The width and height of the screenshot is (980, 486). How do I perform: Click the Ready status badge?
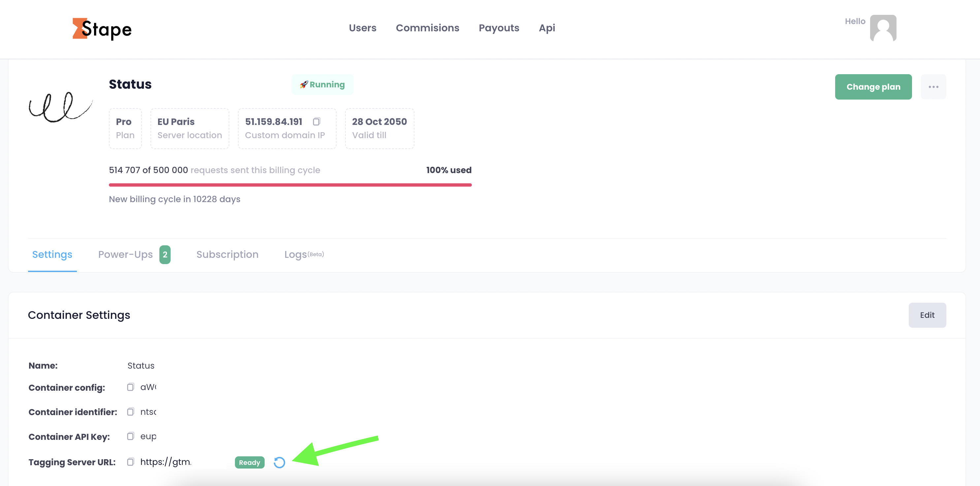[x=249, y=462]
